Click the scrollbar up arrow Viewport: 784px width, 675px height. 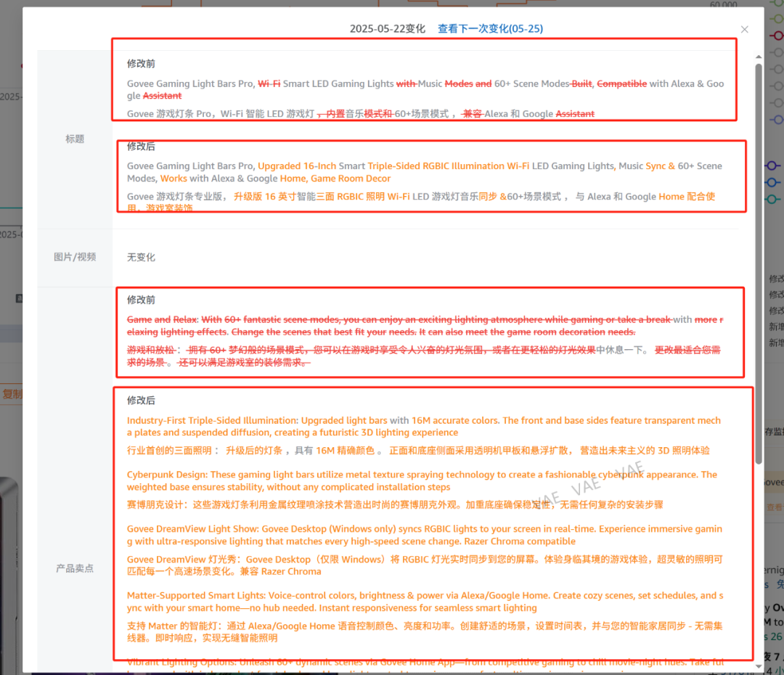[759, 57]
